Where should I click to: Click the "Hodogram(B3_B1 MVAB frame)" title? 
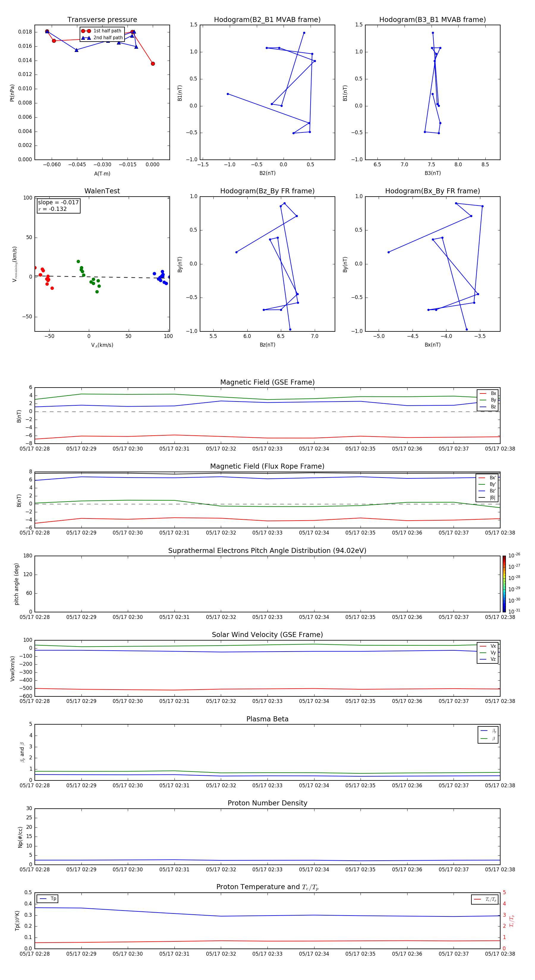432,19
